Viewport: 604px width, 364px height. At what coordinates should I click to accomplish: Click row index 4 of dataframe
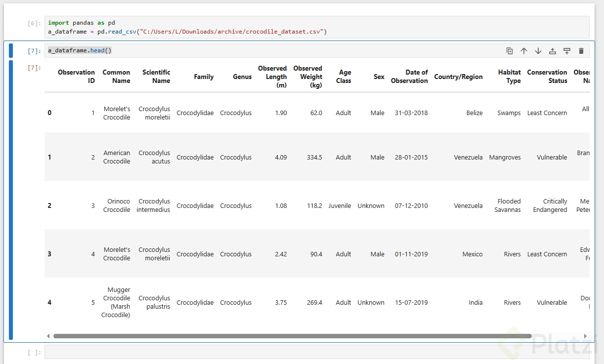(x=49, y=302)
